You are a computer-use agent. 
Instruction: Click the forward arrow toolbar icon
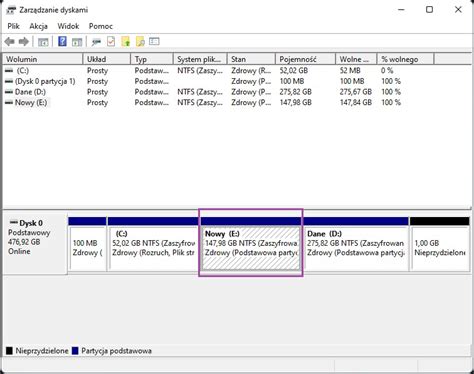coord(24,42)
